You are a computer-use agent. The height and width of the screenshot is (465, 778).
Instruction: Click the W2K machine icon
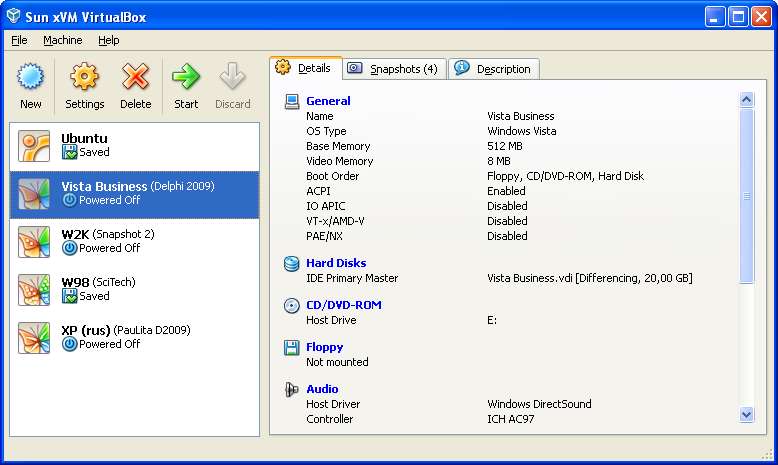pos(34,242)
